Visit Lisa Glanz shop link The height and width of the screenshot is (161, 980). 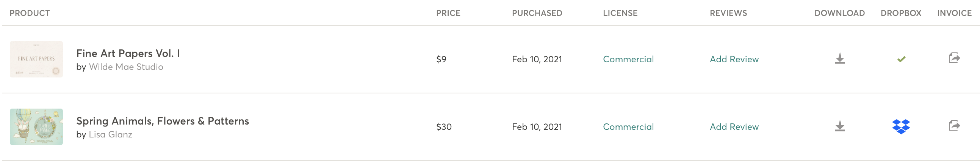coord(110,134)
